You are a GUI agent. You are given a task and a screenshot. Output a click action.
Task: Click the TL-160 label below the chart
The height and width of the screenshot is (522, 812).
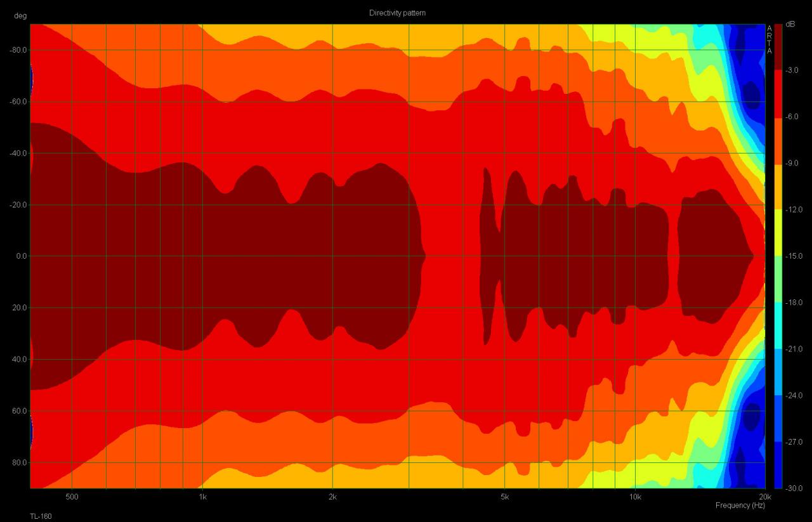[41, 516]
